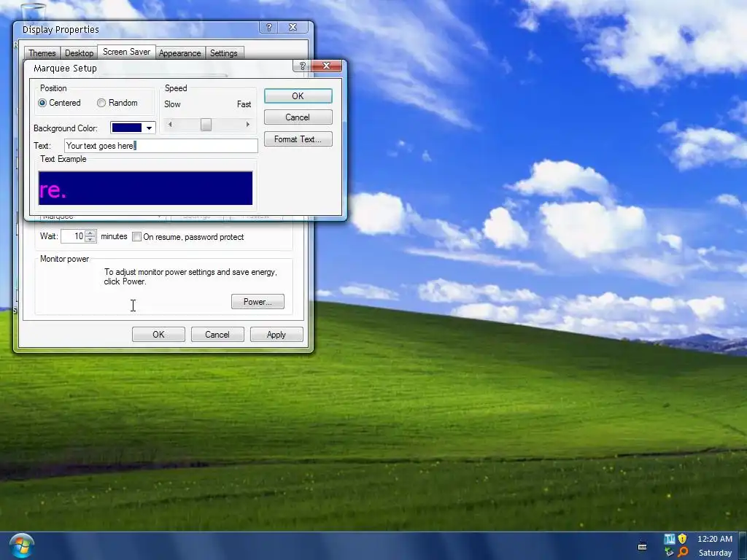The image size is (747, 560).
Task: Open monitor Power settings
Action: (258, 301)
